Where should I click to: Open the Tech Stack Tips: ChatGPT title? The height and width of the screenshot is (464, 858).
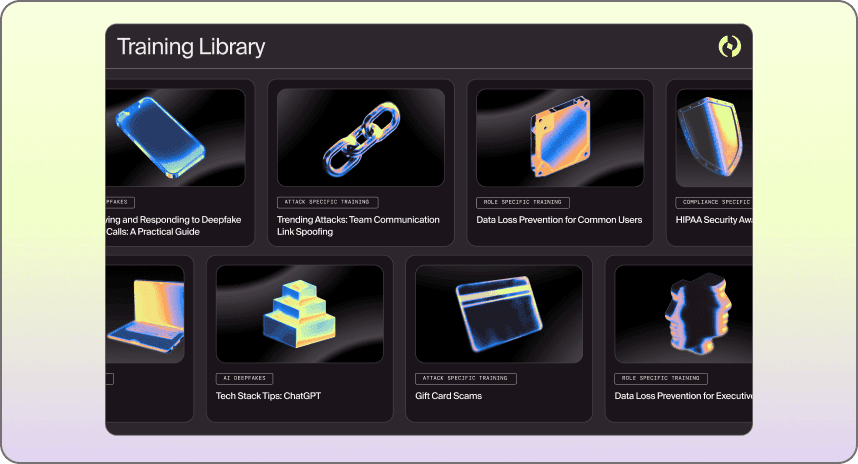tap(268, 396)
